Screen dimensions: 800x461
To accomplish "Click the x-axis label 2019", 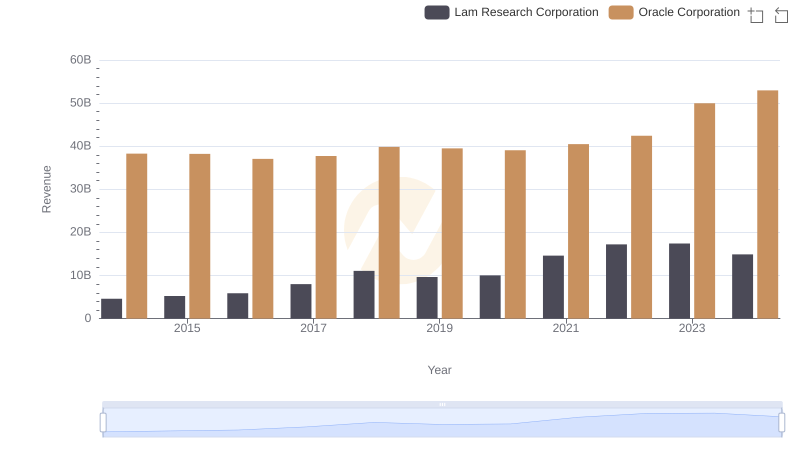I will click(439, 328).
